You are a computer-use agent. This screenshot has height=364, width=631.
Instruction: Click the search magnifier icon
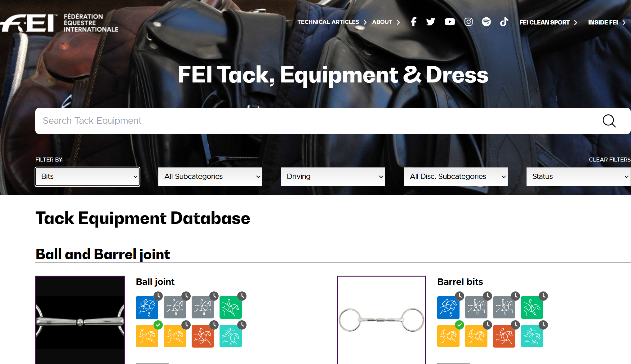(609, 121)
